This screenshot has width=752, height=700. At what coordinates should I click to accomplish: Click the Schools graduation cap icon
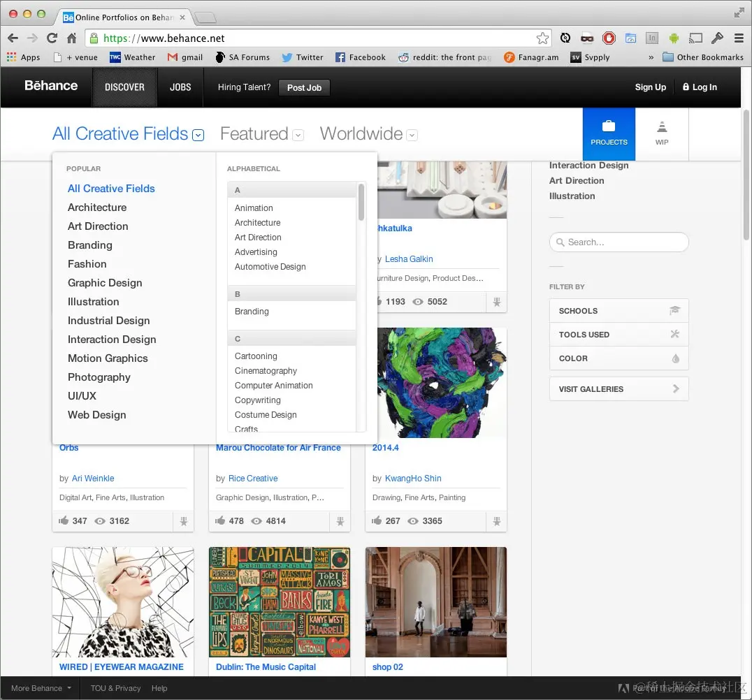tap(675, 310)
